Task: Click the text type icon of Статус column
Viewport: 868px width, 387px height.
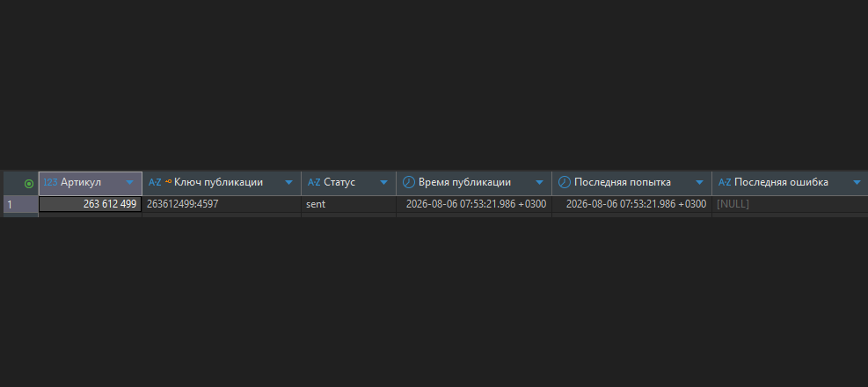Action: point(314,182)
